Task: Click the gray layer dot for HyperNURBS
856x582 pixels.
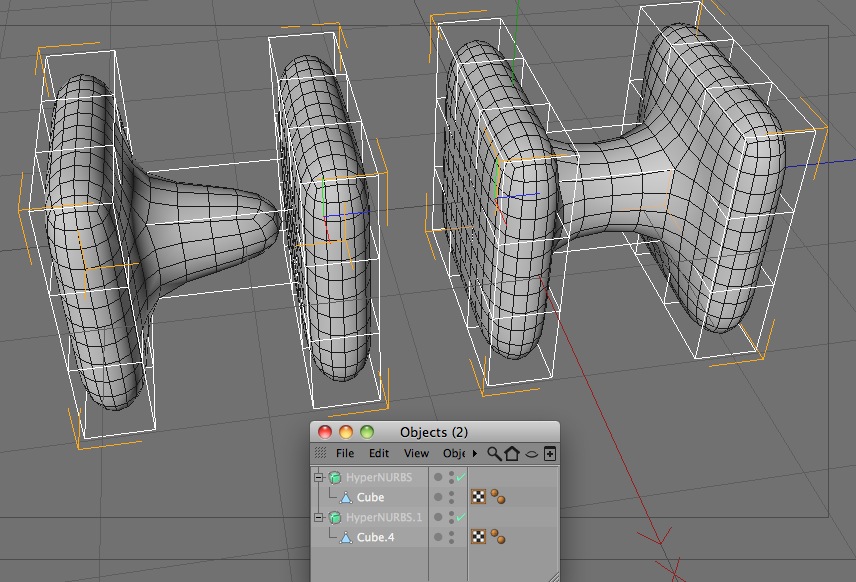Action: [438, 477]
